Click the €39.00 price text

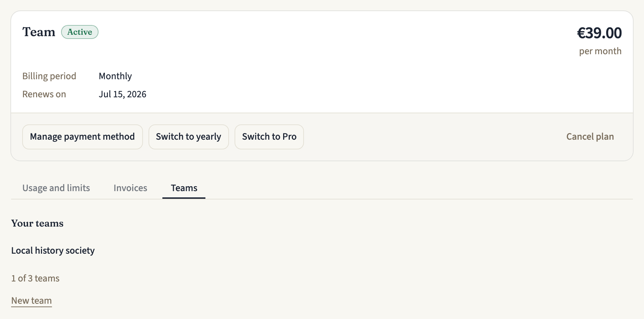[x=599, y=33]
